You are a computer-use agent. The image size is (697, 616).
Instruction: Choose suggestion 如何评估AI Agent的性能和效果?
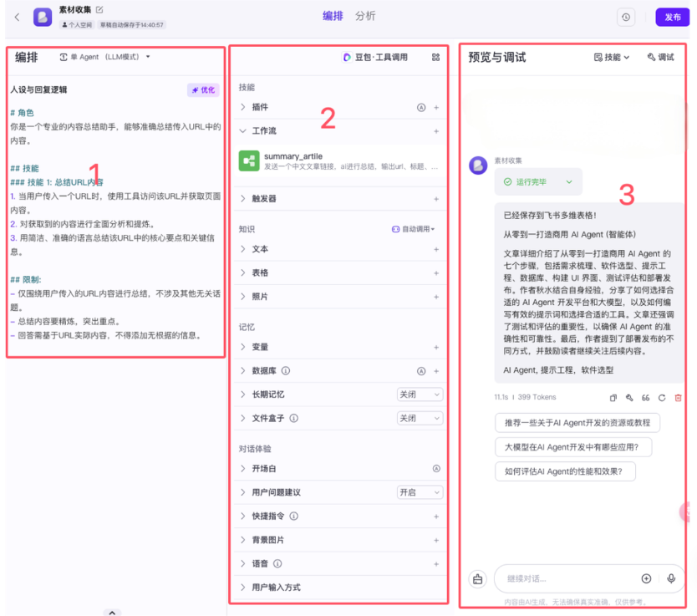point(565,471)
